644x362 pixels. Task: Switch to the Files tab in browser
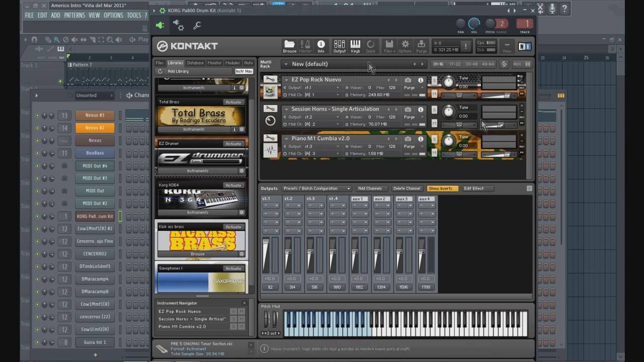point(160,63)
